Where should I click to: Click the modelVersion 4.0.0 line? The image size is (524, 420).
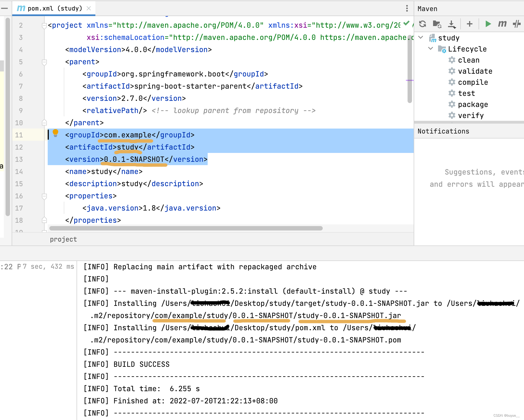[x=138, y=50]
